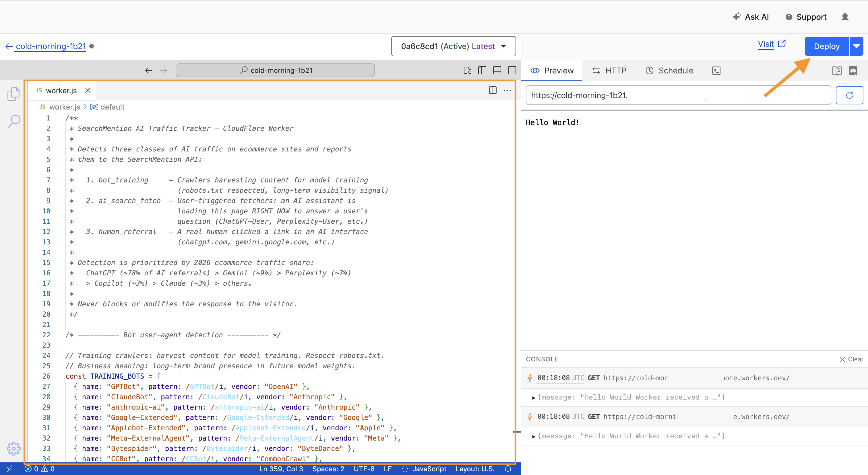
Task: Click the refresh preview button
Action: [849, 95]
